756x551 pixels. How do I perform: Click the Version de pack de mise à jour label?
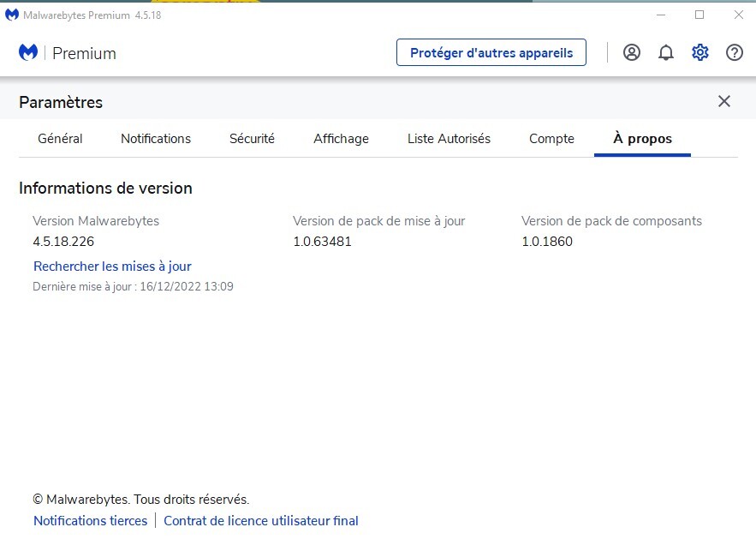[379, 220]
